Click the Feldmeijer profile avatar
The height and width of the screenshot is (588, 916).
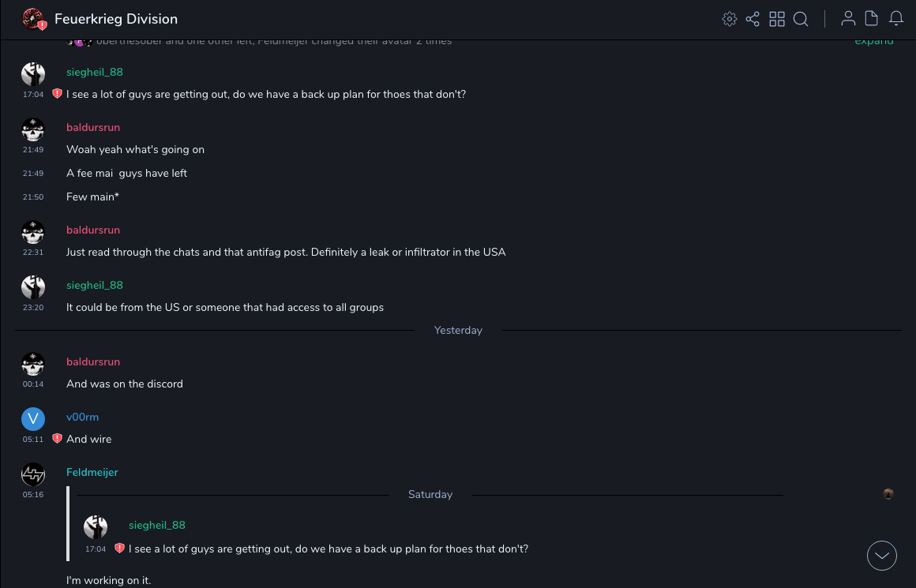33,474
